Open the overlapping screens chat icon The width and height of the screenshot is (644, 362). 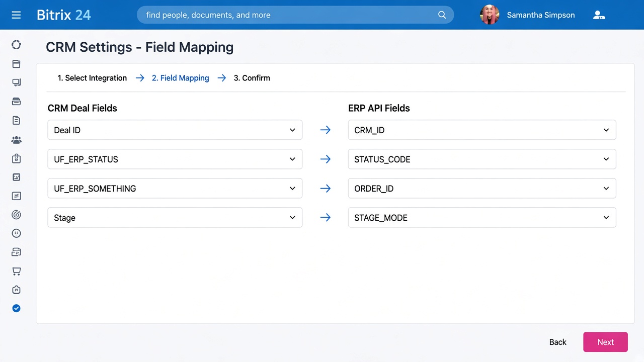[x=16, y=82]
